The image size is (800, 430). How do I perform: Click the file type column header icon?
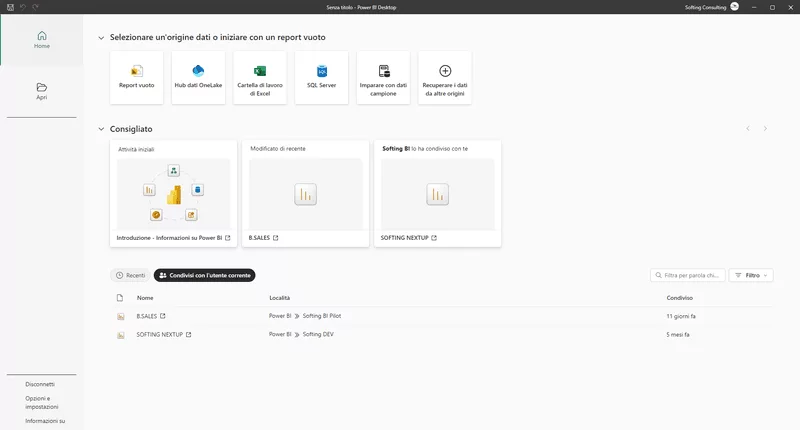click(120, 298)
